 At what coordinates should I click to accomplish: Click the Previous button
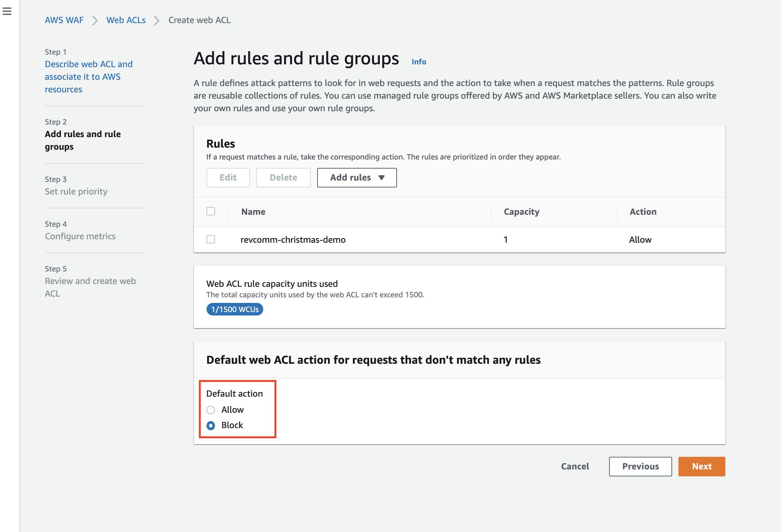[640, 467]
